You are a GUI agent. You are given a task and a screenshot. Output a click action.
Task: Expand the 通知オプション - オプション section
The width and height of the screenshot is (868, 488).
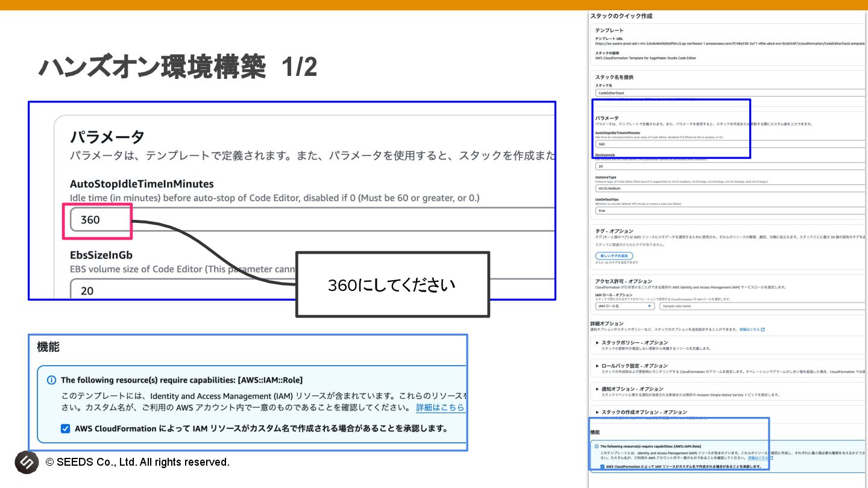coord(632,389)
